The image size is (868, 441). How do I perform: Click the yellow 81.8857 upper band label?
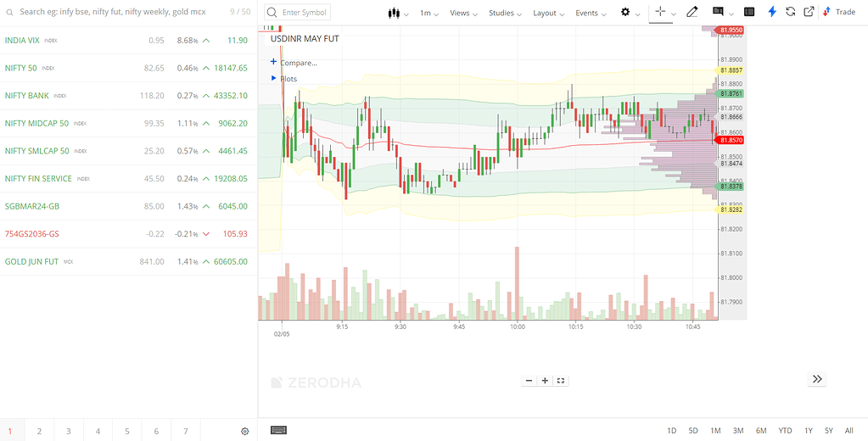pos(731,70)
